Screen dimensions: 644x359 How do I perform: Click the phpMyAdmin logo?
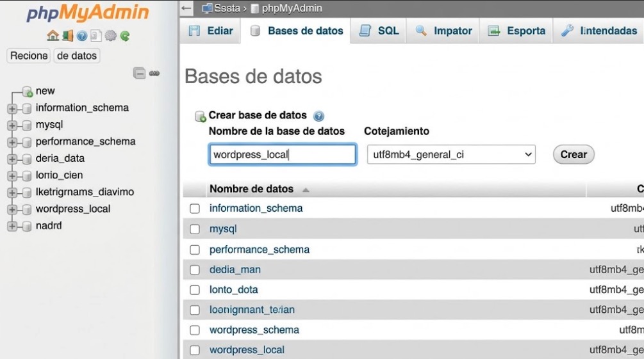(88, 12)
